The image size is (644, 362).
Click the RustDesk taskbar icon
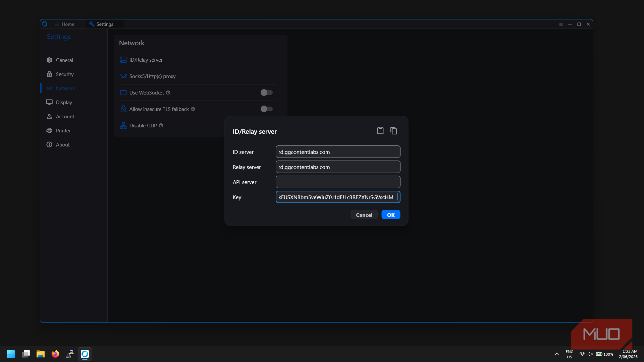(85, 354)
